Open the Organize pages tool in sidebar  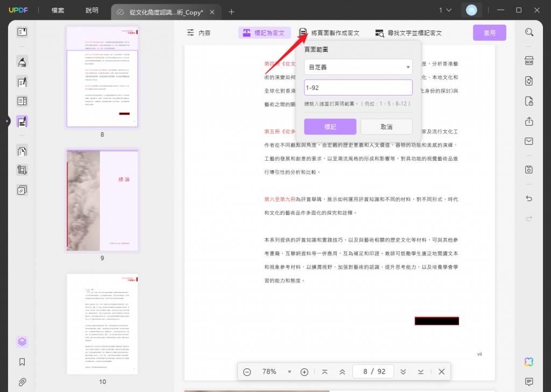pyautogui.click(x=22, y=151)
